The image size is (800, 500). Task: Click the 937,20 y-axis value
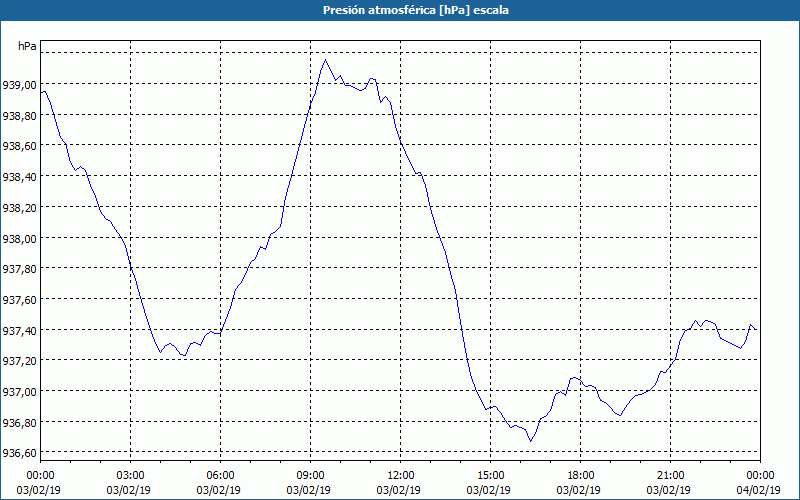[x=19, y=361]
